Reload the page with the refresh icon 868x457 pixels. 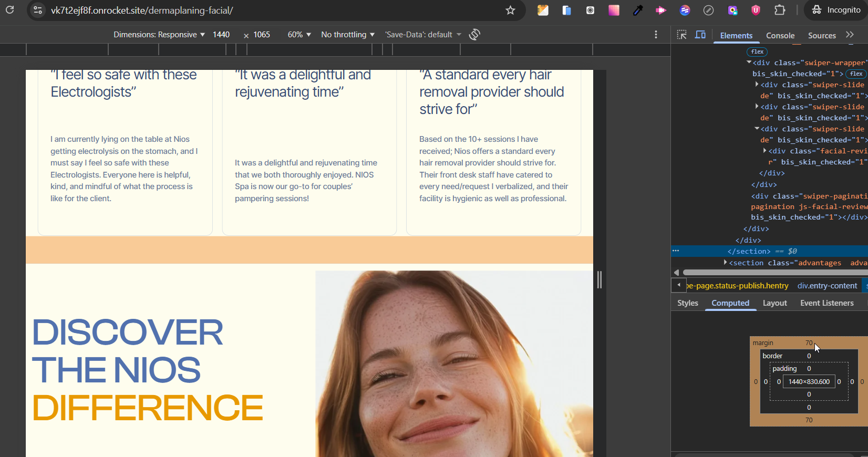pos(10,10)
